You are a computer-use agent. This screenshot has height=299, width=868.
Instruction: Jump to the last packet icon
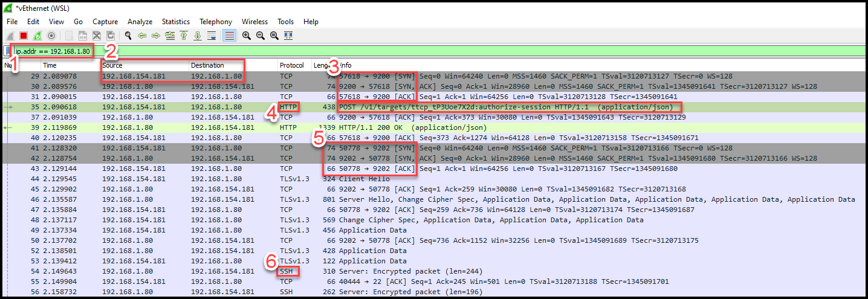(x=198, y=36)
